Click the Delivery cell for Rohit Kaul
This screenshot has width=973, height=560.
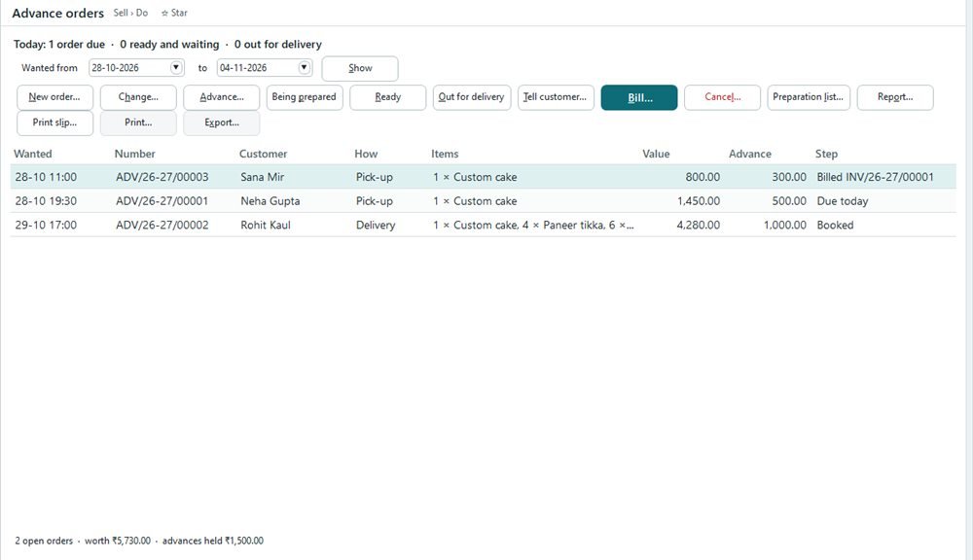376,226
